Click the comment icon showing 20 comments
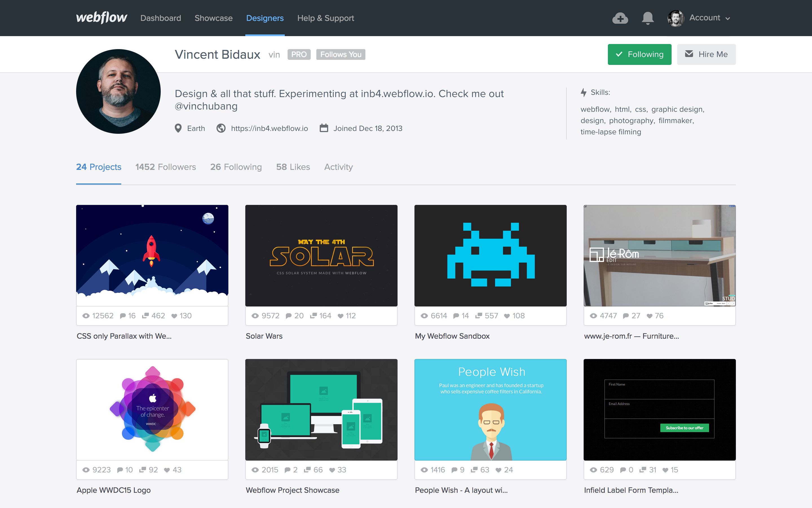812x508 pixels. [x=288, y=316]
